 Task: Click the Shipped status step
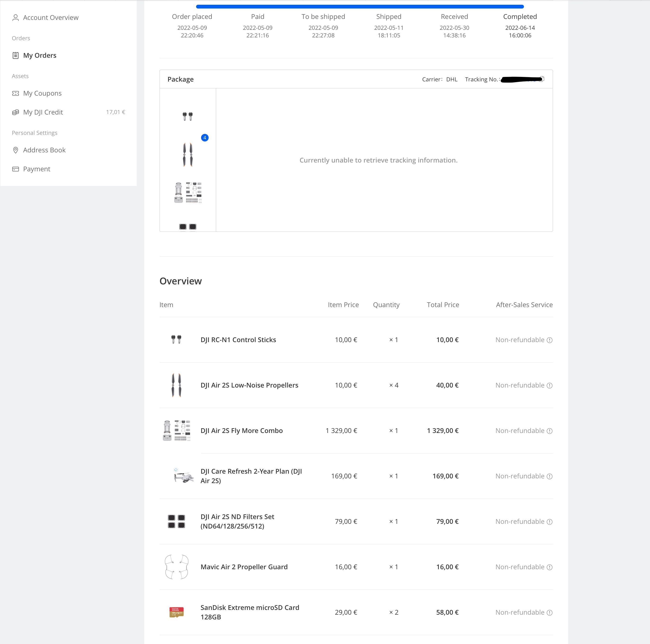click(x=389, y=26)
